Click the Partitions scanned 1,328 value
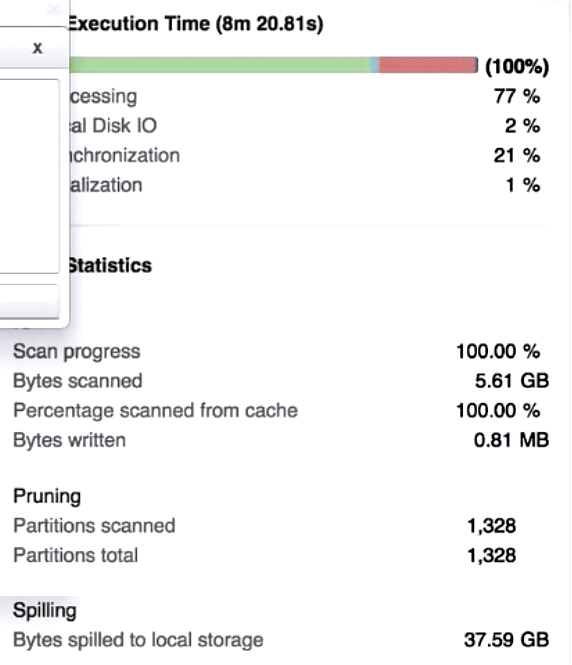The height and width of the screenshot is (665, 572). point(491,526)
